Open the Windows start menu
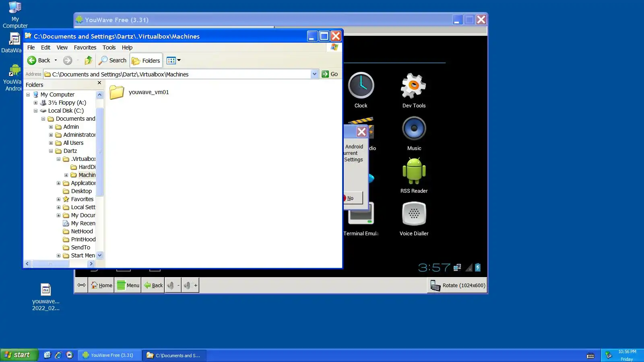Image resolution: width=644 pixels, height=362 pixels. [19, 355]
